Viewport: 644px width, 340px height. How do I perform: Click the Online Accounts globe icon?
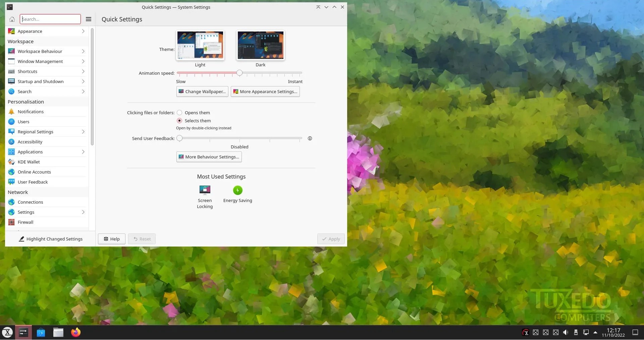(x=11, y=172)
